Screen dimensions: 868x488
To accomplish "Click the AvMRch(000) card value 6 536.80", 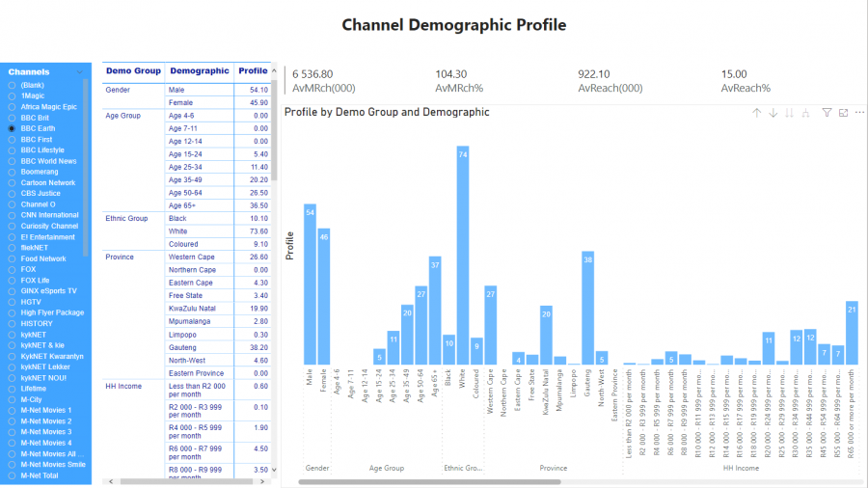I will point(312,74).
